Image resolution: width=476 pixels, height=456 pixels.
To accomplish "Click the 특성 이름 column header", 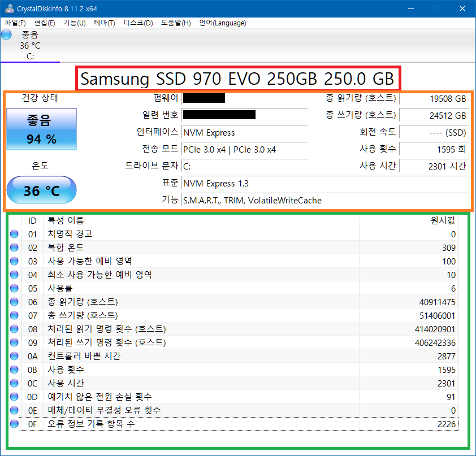I will pos(202,220).
